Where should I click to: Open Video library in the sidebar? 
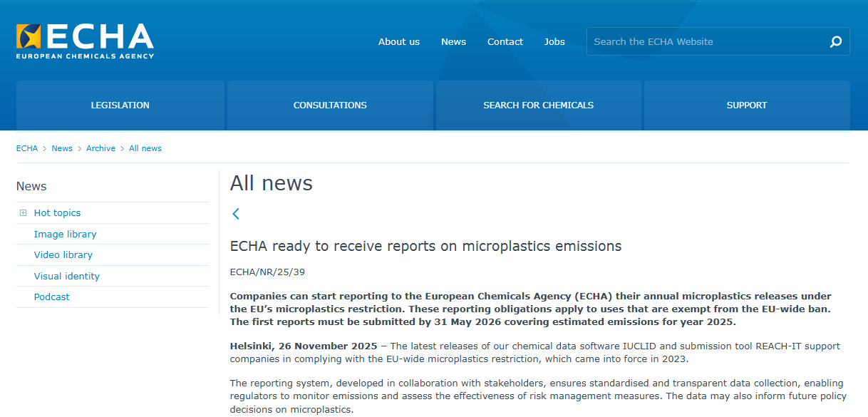(x=63, y=254)
